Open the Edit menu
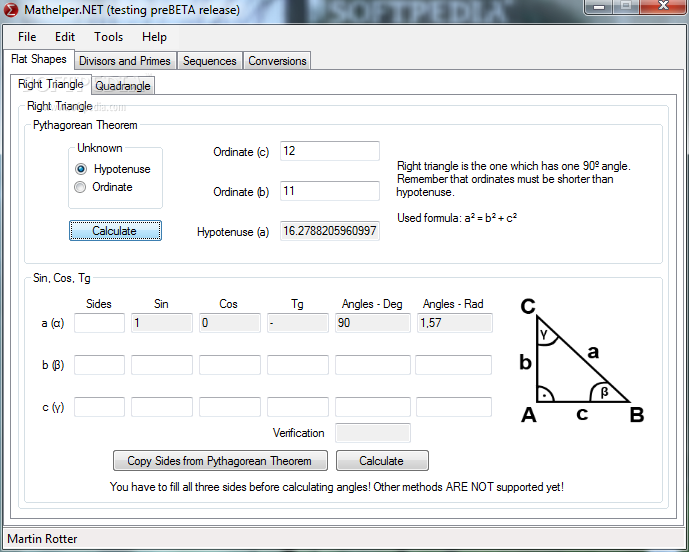This screenshot has height=552, width=689. [x=65, y=37]
